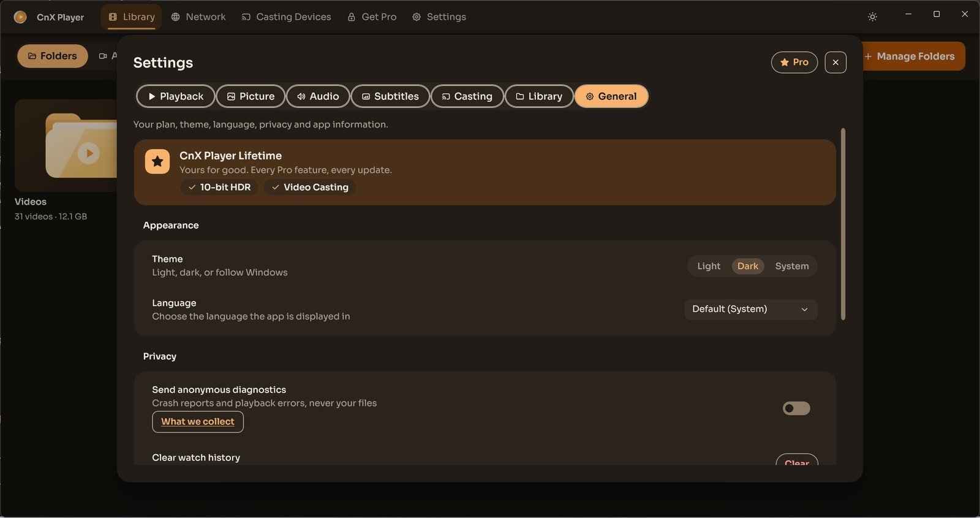The height and width of the screenshot is (518, 980).
Task: Click the Pro star badge button
Action: point(794,63)
